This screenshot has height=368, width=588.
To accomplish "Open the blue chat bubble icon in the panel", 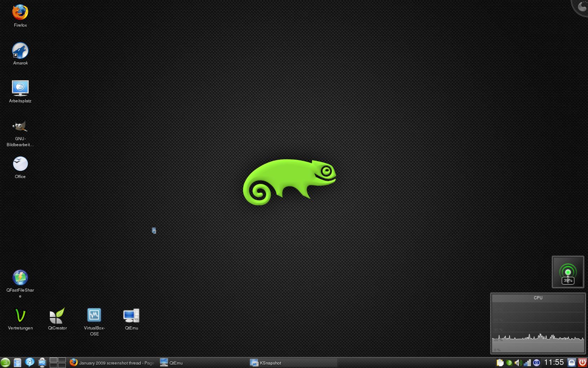I will pyautogui.click(x=30, y=362).
